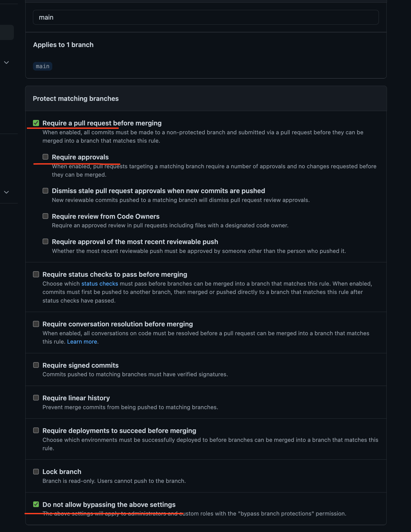Viewport: 411px width, 532px height.
Task: Uncheck Require a pull request before merging
Action: click(x=36, y=123)
